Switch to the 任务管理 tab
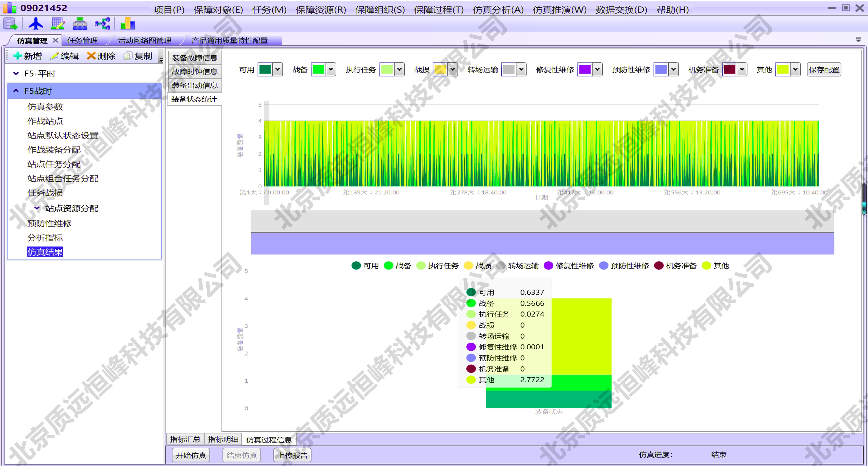 click(x=83, y=41)
